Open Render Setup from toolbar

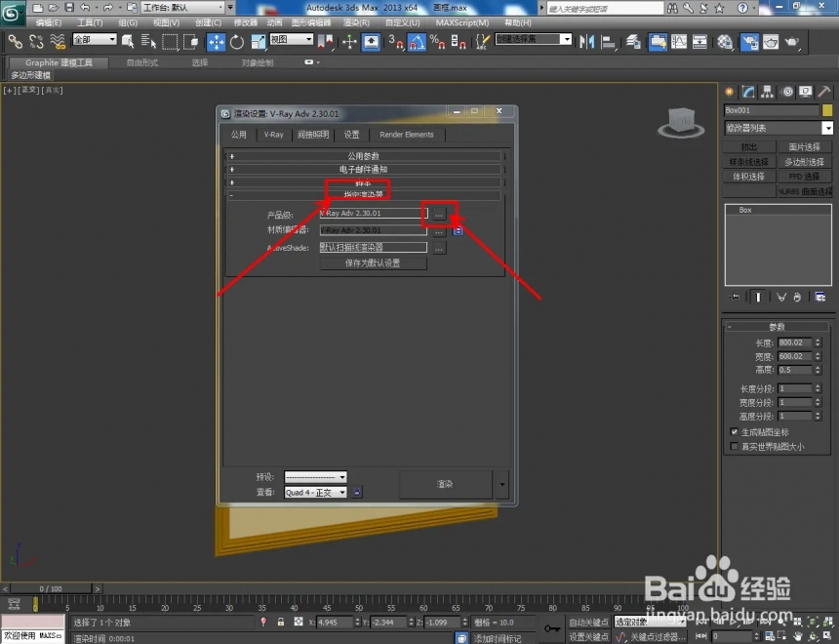(x=749, y=42)
